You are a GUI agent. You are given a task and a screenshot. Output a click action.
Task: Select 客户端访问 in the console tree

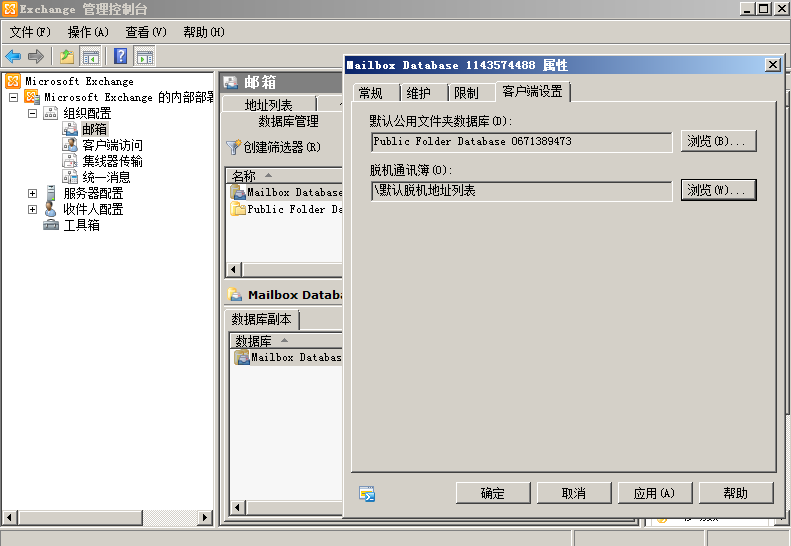click(112, 145)
